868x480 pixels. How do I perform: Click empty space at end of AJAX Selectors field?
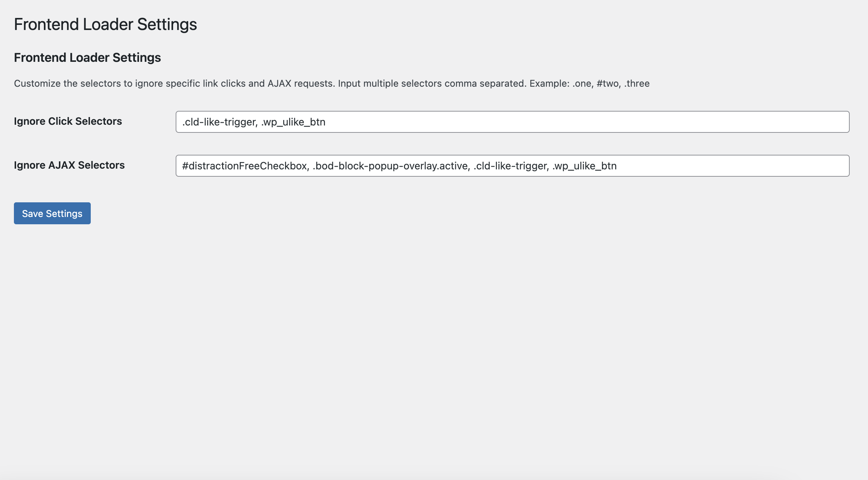pyautogui.click(x=732, y=166)
